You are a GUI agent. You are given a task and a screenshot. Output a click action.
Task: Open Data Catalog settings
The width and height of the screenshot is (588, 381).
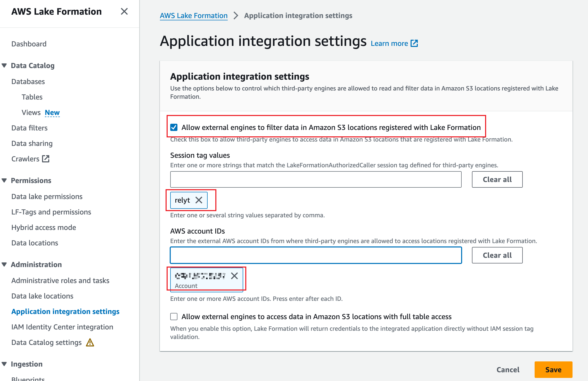coord(46,342)
